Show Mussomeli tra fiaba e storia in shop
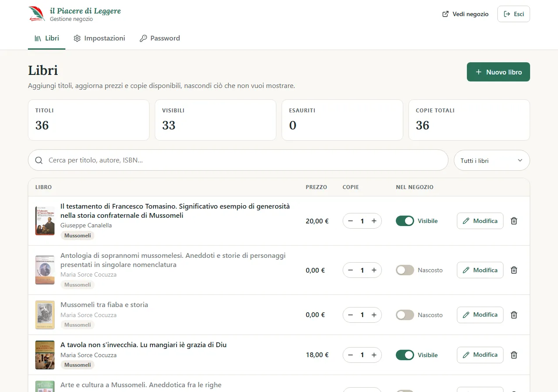Screen dimensions: 558x392 [405, 315]
